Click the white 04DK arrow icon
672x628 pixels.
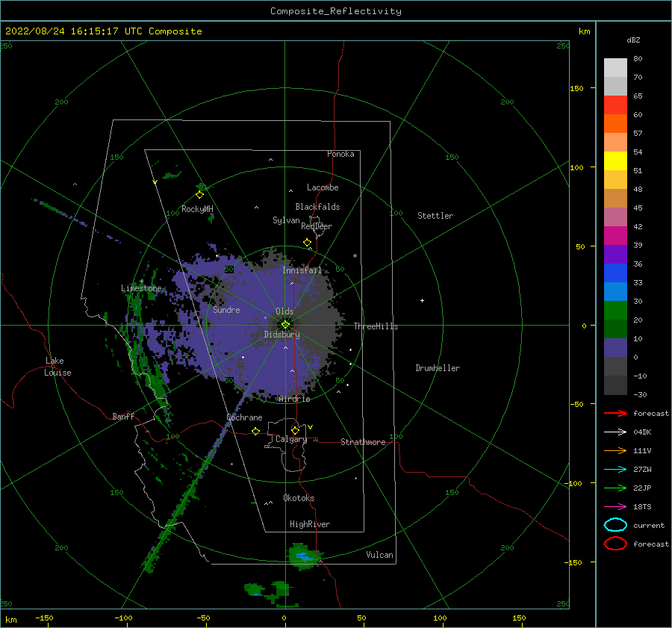pos(615,432)
